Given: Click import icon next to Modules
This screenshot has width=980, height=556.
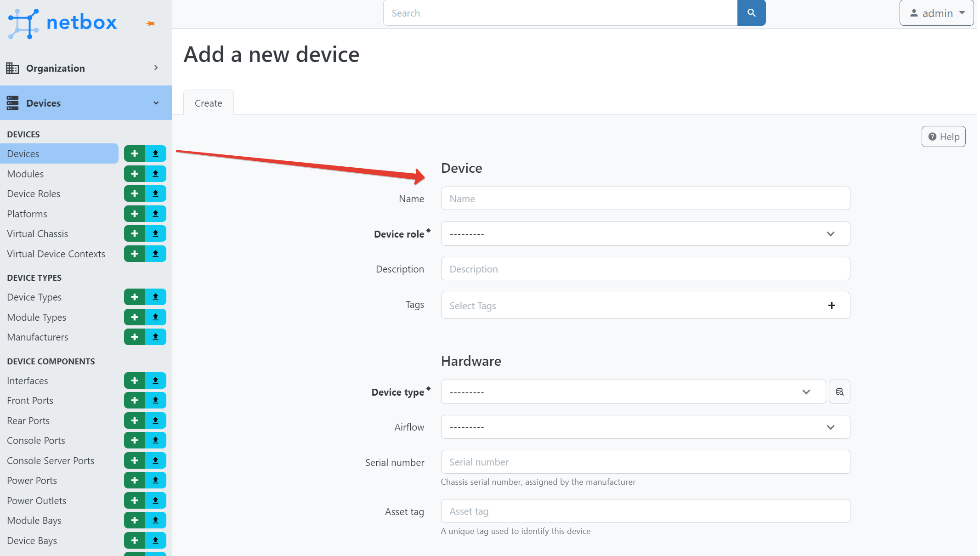Looking at the screenshot, I should point(156,174).
